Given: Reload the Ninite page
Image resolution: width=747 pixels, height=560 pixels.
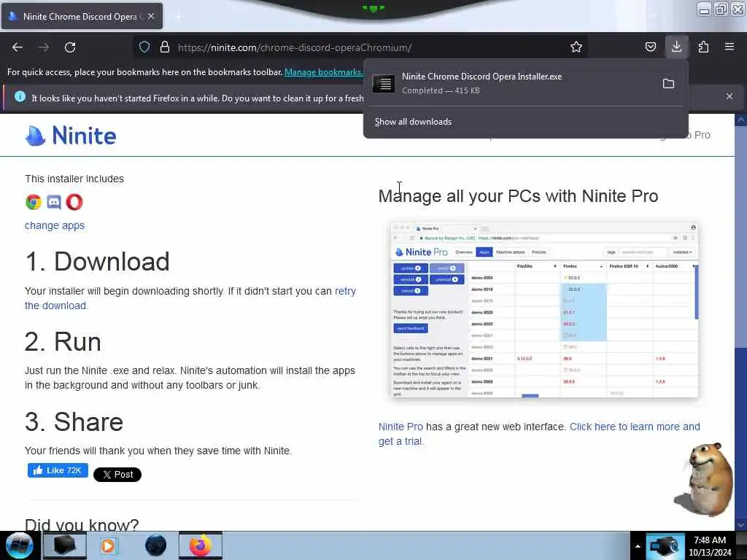Looking at the screenshot, I should click(x=70, y=47).
